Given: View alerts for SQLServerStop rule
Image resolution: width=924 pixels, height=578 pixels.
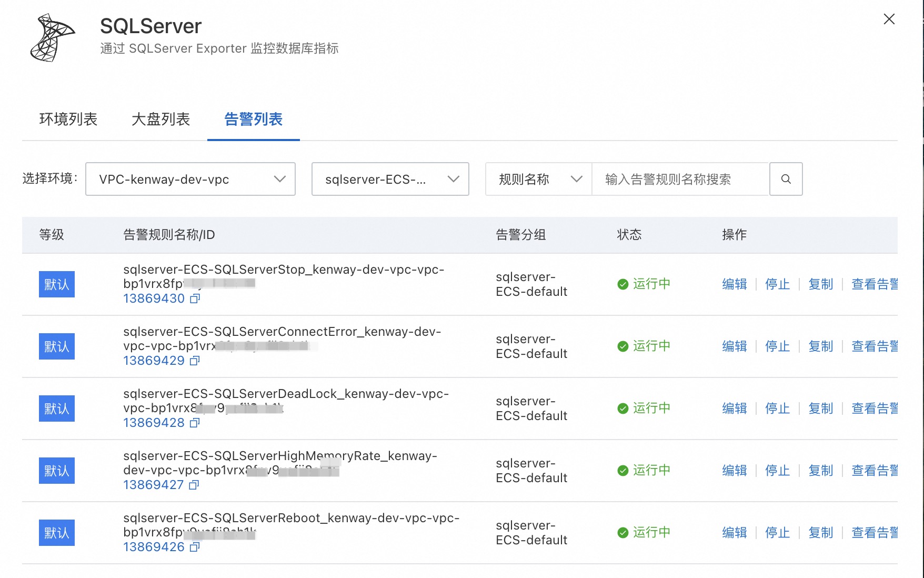Looking at the screenshot, I should [875, 284].
